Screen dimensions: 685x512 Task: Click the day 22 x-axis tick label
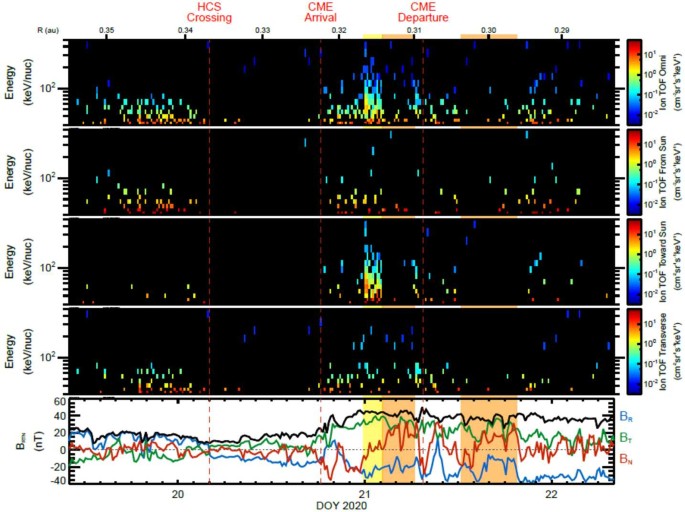(550, 495)
